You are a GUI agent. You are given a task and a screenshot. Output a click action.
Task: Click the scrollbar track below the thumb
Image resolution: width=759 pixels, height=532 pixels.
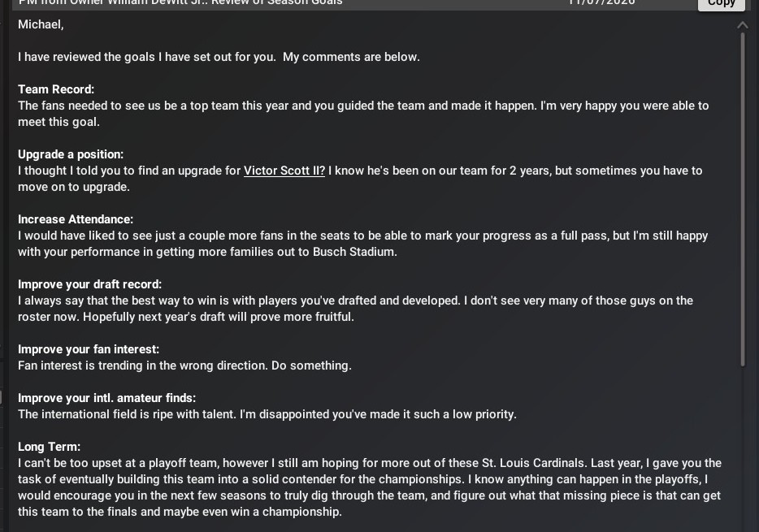coord(743,447)
